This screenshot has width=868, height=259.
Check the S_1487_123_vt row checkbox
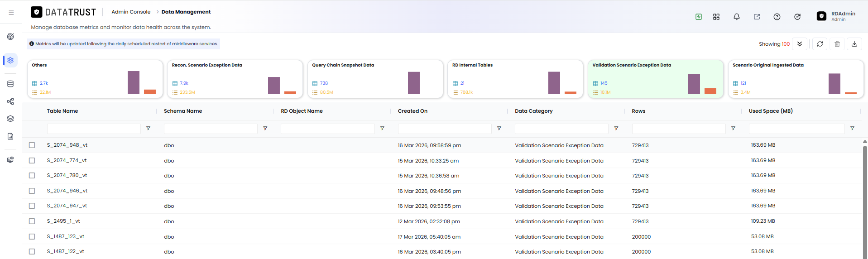32,237
